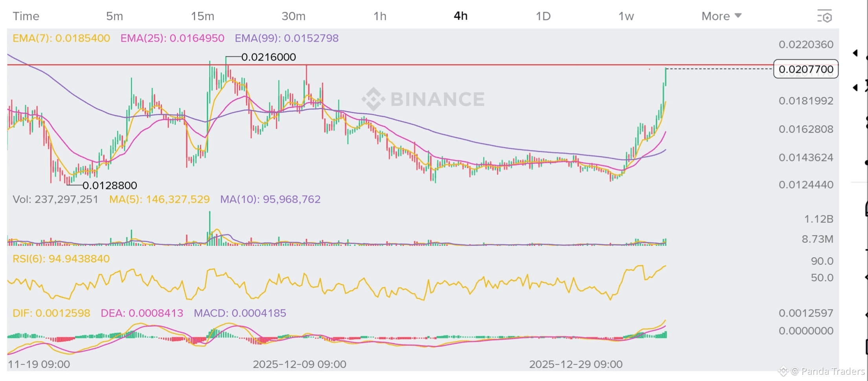This screenshot has height=381, width=868.
Task: Click the 0.0181992 price axis value
Action: click(806, 101)
